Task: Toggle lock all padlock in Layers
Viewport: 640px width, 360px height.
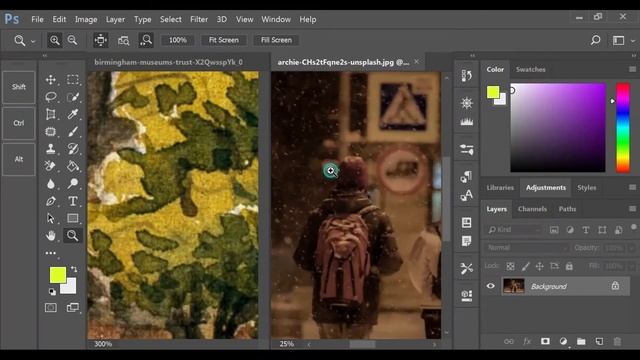Action: pyautogui.click(x=569, y=267)
